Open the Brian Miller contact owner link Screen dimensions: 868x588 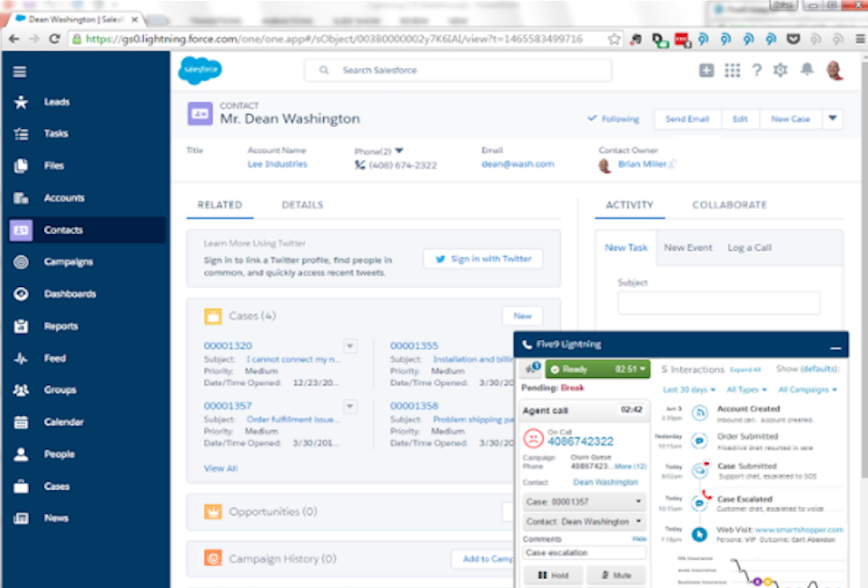[642, 164]
